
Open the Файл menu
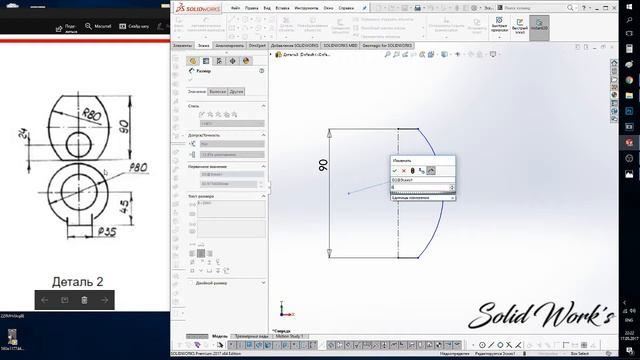(236, 8)
